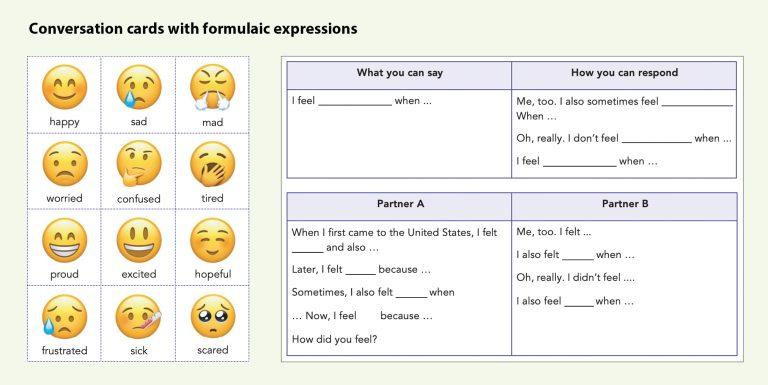Click the 'How did you feel?' line

(335, 339)
